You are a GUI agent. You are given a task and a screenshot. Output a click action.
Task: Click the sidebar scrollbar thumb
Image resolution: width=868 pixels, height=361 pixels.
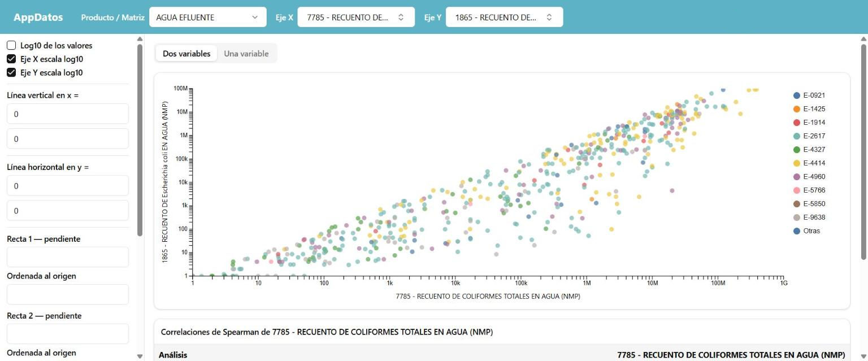[140, 140]
